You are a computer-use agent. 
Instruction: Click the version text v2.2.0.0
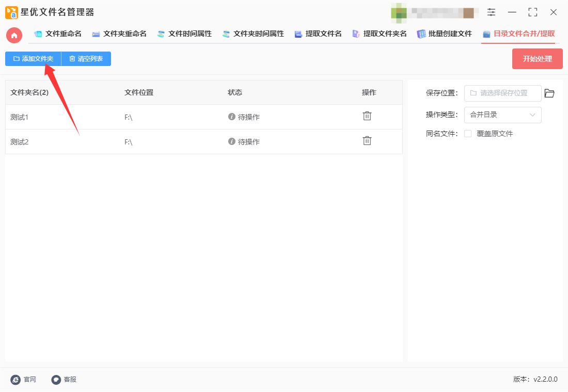click(x=546, y=379)
